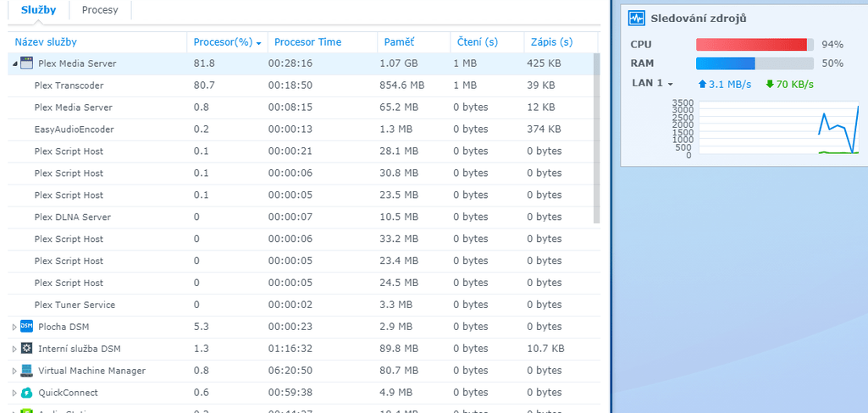Select the EasyAudioEncoder row

pos(303,129)
